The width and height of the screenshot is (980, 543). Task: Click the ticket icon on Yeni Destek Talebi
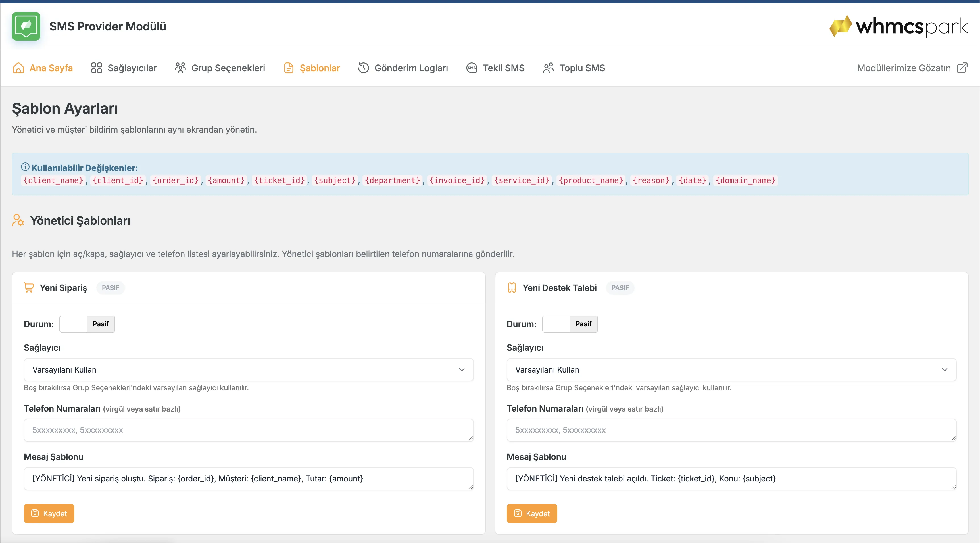(x=512, y=287)
